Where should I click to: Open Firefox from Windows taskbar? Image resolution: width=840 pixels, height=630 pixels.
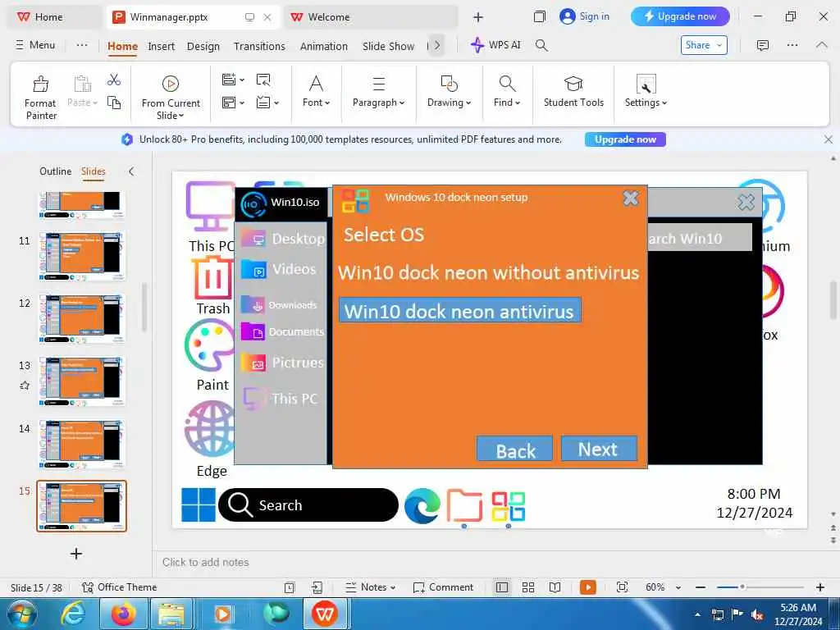coord(124,614)
